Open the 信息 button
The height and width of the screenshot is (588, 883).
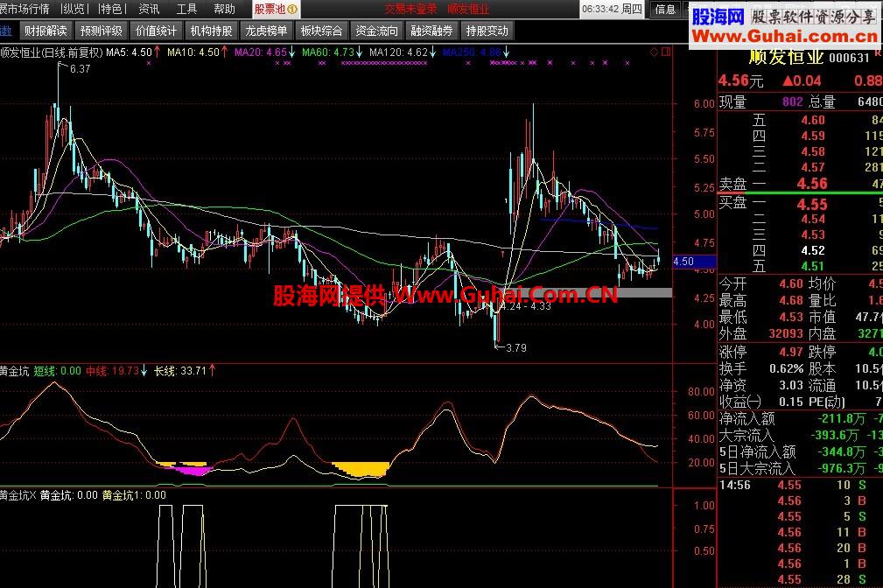pos(665,9)
